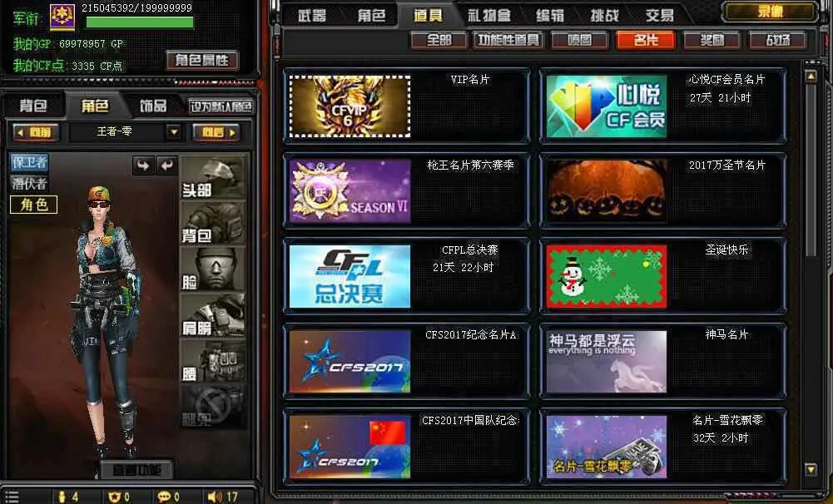
Task: Select the CFPL总决赛 namecard
Action: coord(350,276)
